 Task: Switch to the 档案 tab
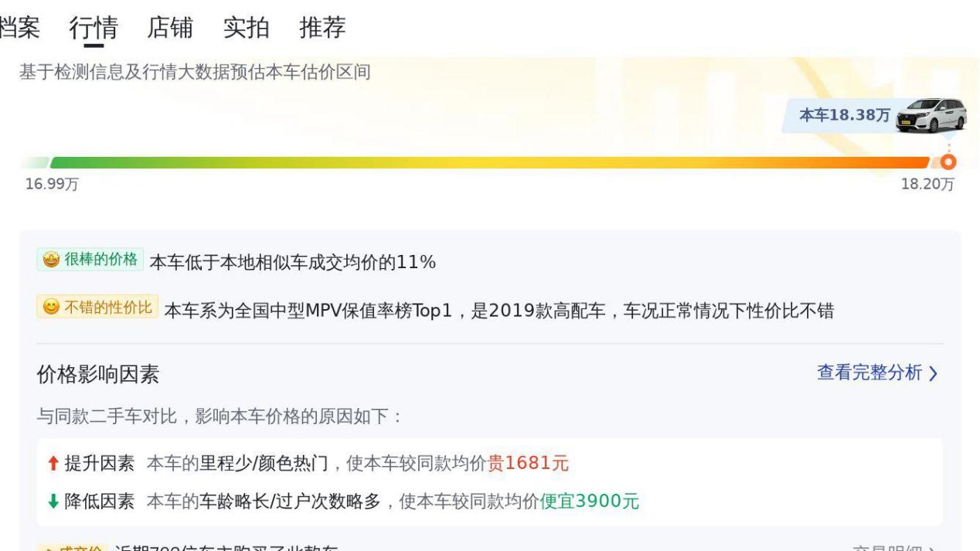[19, 28]
